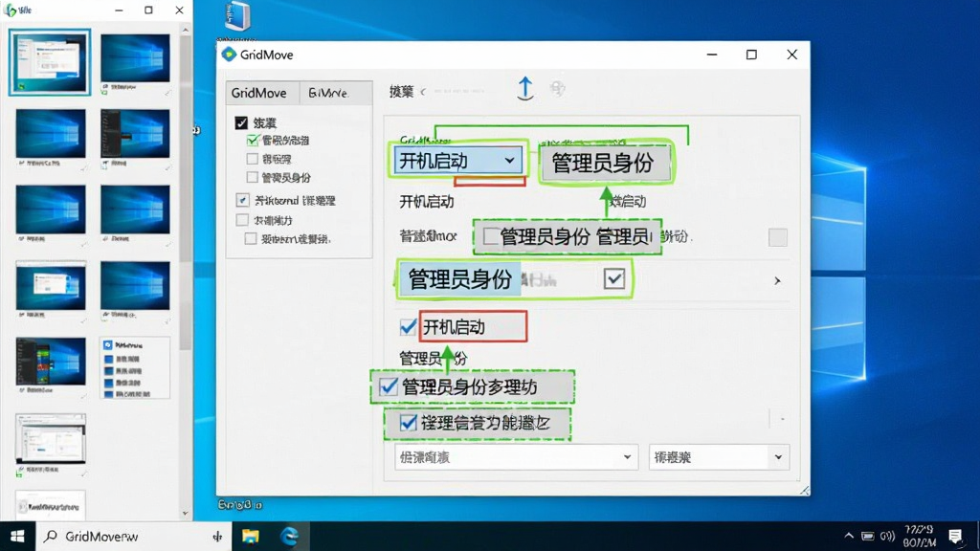Click the left window's title bar app icon
This screenshot has width=980, height=551.
pyautogui.click(x=10, y=10)
